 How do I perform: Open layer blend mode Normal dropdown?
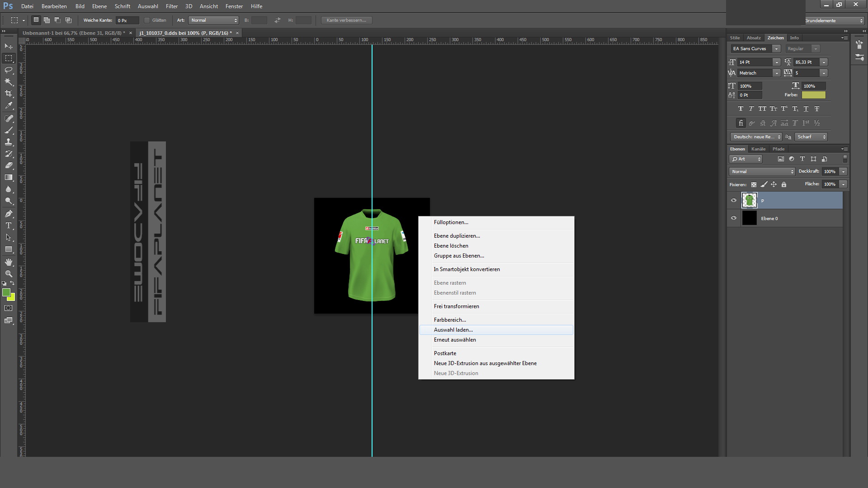coord(762,172)
